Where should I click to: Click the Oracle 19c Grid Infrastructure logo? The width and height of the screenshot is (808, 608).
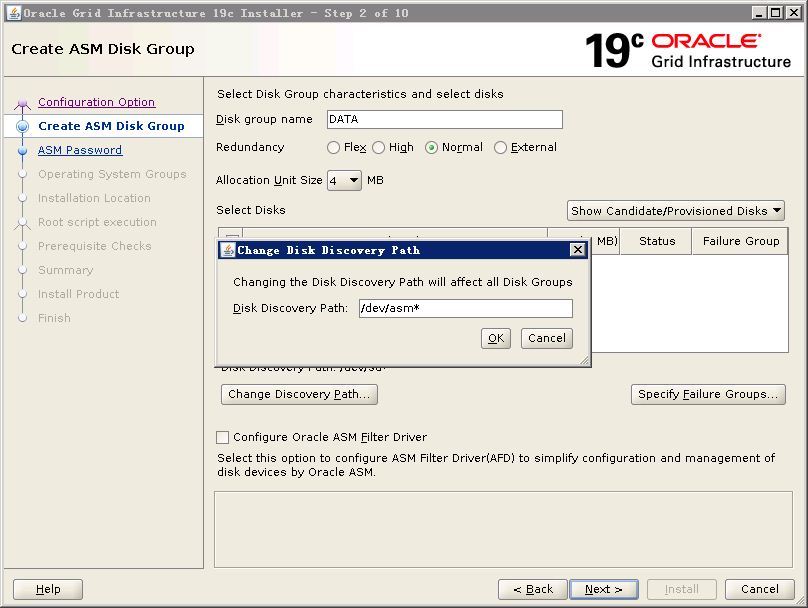(688, 50)
